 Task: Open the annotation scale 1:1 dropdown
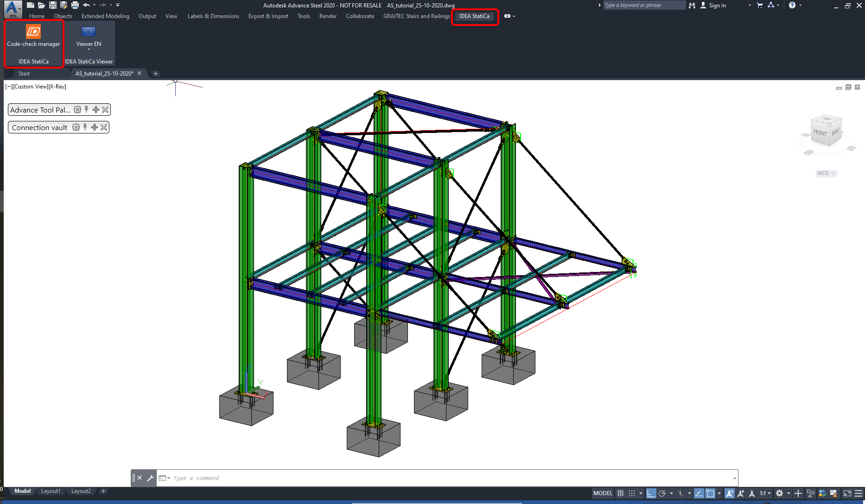pos(767,493)
